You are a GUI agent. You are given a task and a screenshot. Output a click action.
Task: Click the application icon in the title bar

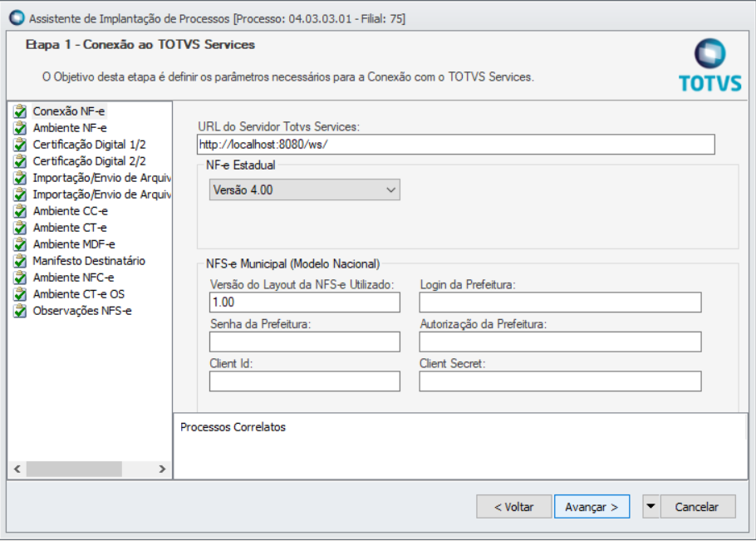[17, 17]
